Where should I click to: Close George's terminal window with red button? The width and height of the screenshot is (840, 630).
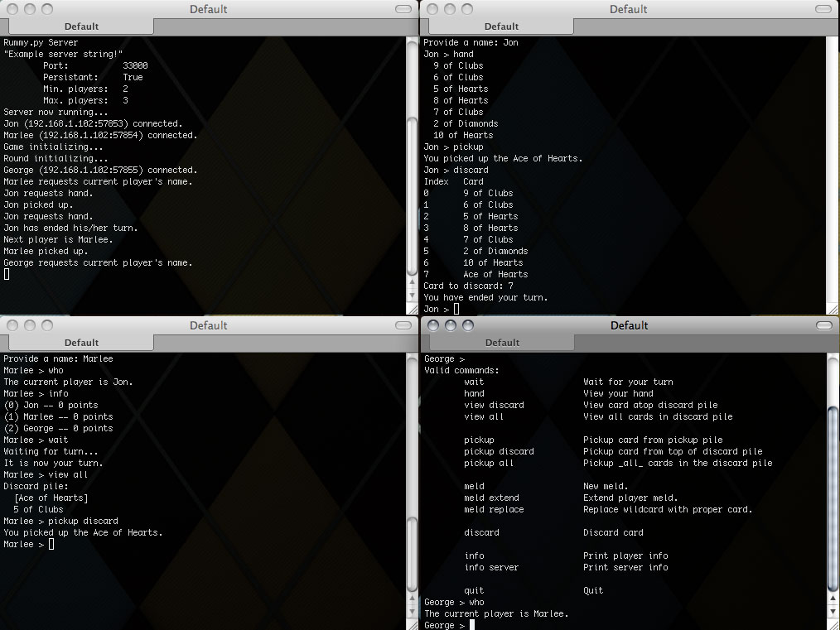tap(434, 325)
